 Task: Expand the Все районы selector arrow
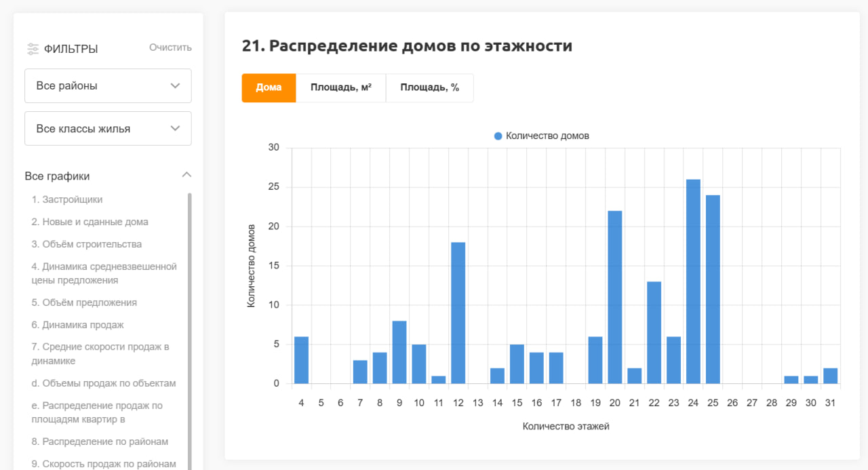click(x=175, y=86)
